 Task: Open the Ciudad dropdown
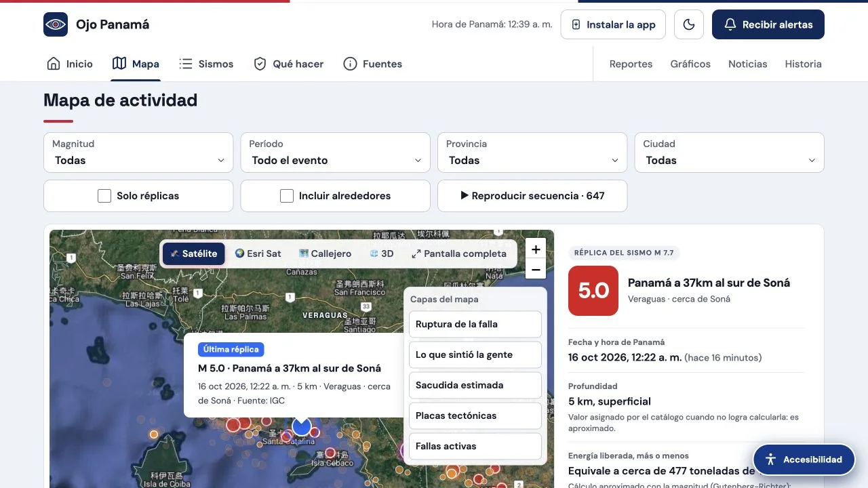coord(729,152)
